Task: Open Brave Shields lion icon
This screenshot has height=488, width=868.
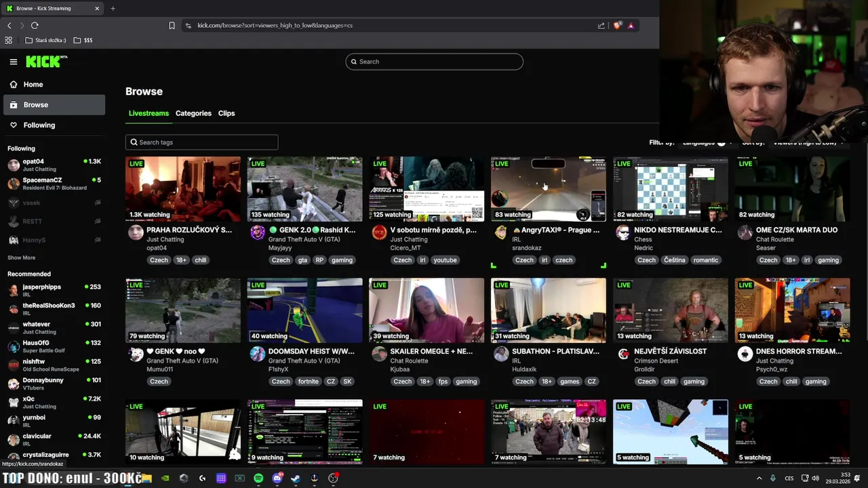Action: [x=617, y=26]
